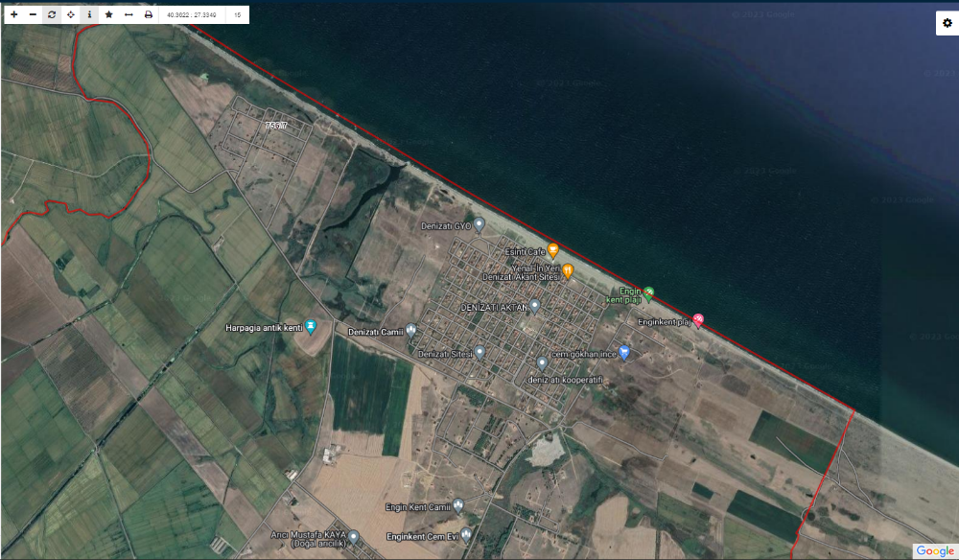This screenshot has height=560, width=959.
Task: Click the refresh map icon
Action: tap(52, 14)
